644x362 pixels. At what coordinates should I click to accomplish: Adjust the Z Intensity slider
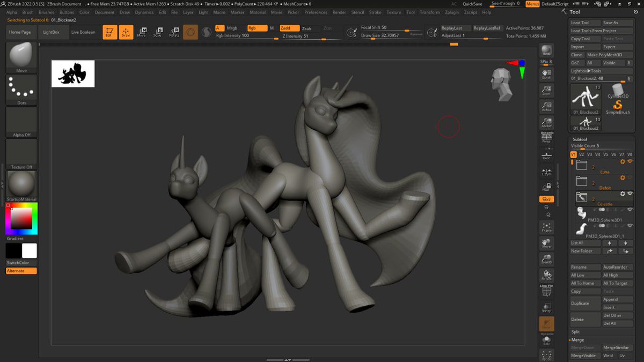pyautogui.click(x=311, y=36)
